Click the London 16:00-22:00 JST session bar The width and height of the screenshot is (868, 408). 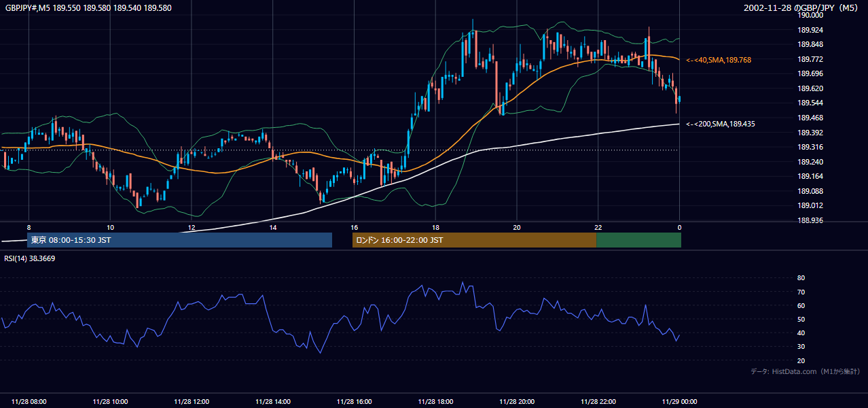click(x=474, y=240)
